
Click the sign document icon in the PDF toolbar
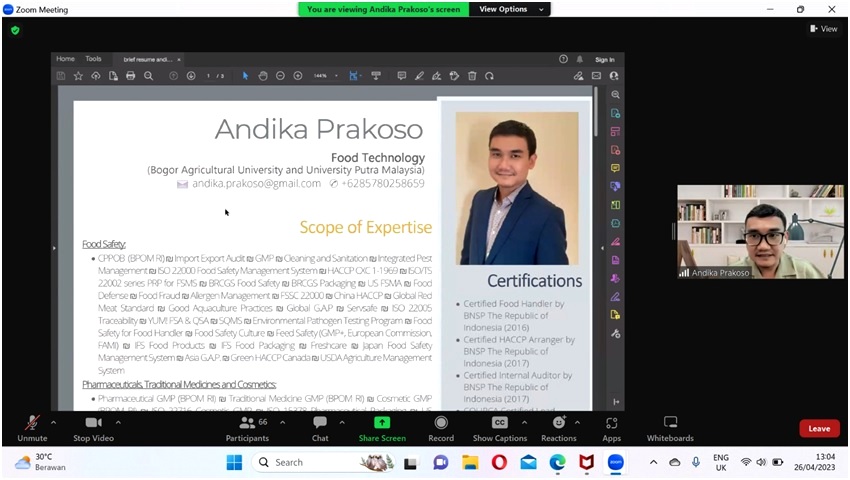436,76
